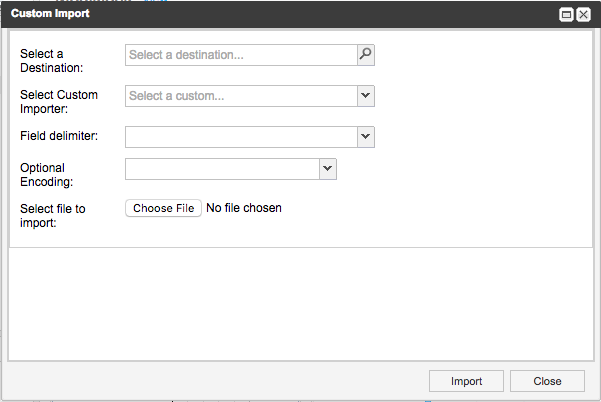
Task: Click the 'Select a Destination:' label
Action: click(54, 60)
